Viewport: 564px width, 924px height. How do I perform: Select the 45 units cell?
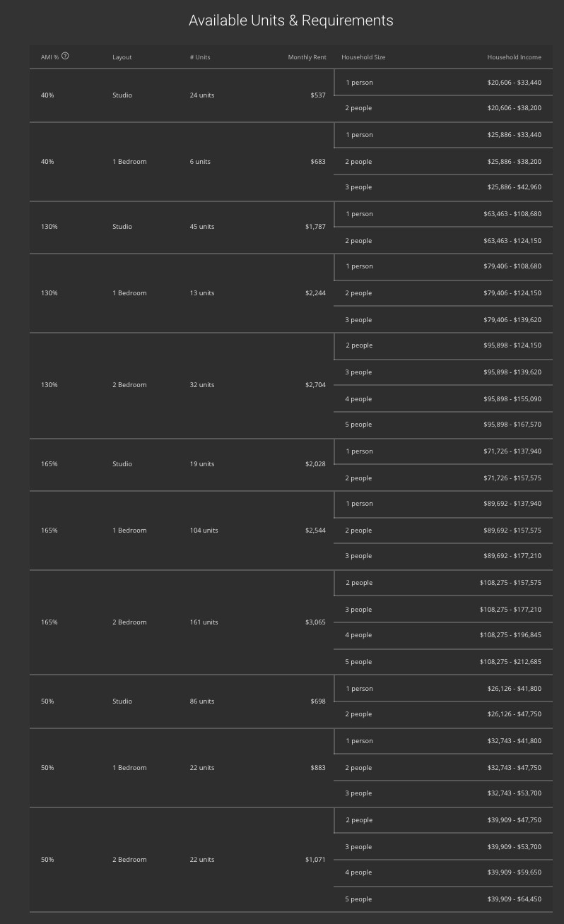(201, 227)
